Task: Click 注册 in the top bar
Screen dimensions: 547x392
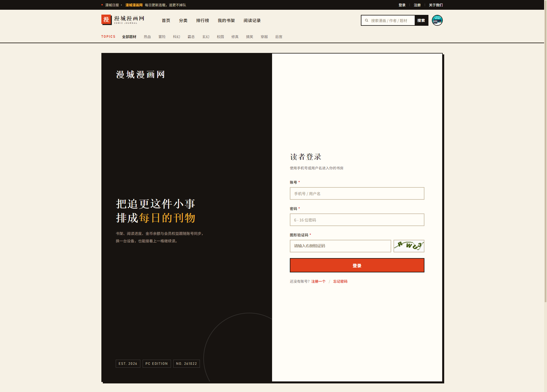Action: click(417, 5)
